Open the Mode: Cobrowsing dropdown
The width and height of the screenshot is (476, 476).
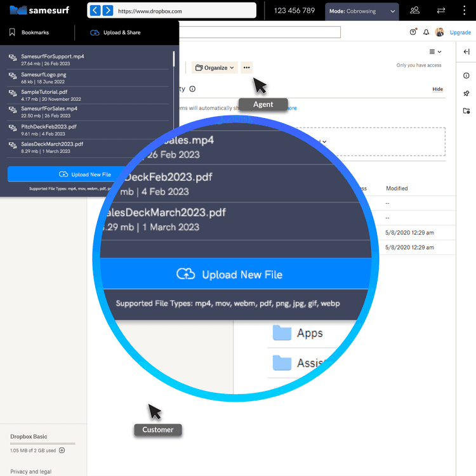pyautogui.click(x=362, y=11)
